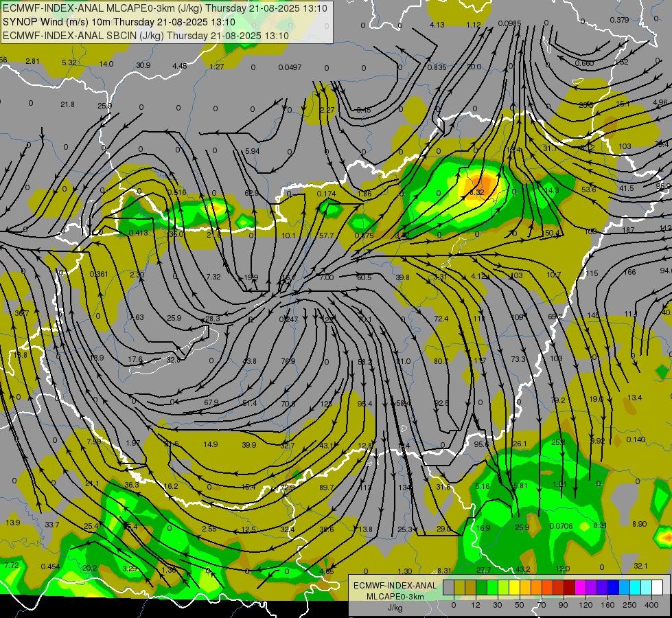This screenshot has height=618, width=672.
Task: Click the map value 8.90
Action: tap(639, 524)
